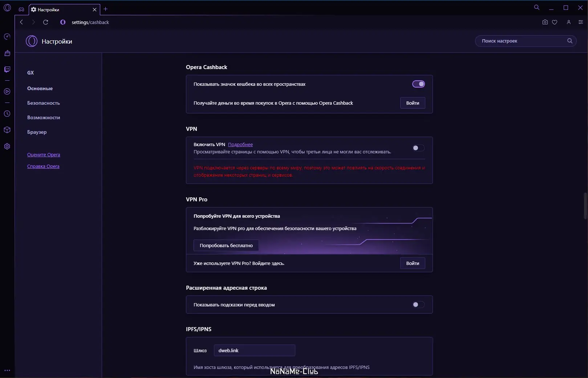Enable the VPN toggle

click(418, 148)
